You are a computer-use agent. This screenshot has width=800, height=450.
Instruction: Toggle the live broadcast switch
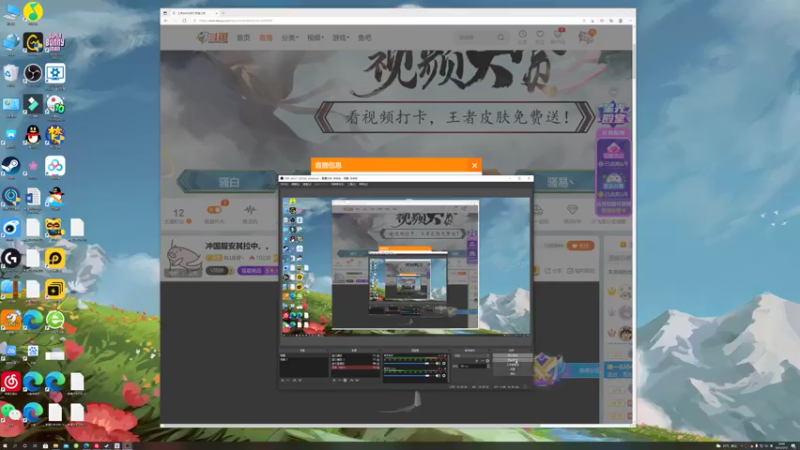tap(214, 210)
